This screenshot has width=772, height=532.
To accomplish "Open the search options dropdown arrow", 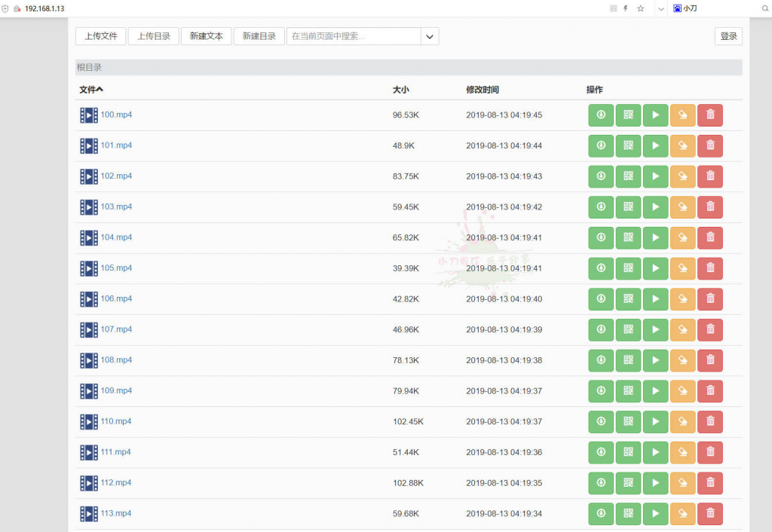I will [x=430, y=36].
